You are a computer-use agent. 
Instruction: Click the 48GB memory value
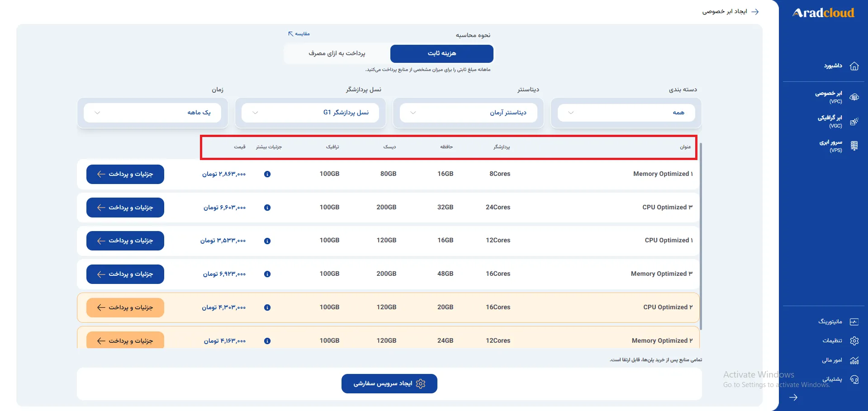point(445,274)
